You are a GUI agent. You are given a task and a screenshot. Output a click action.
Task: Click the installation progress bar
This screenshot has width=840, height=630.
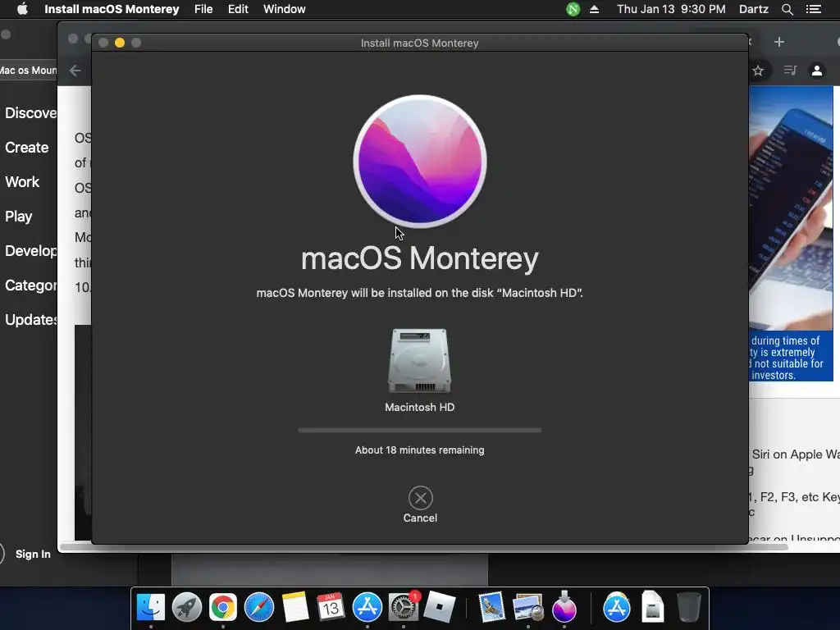point(419,430)
